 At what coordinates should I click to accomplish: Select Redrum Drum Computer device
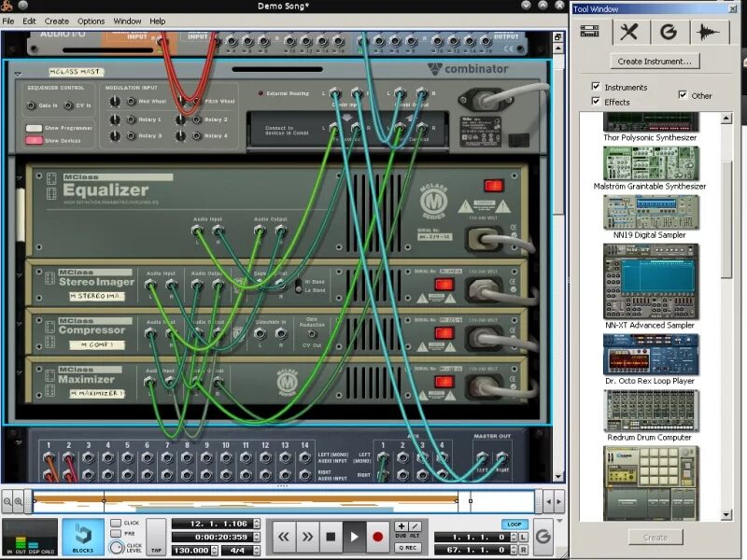pyautogui.click(x=650, y=415)
